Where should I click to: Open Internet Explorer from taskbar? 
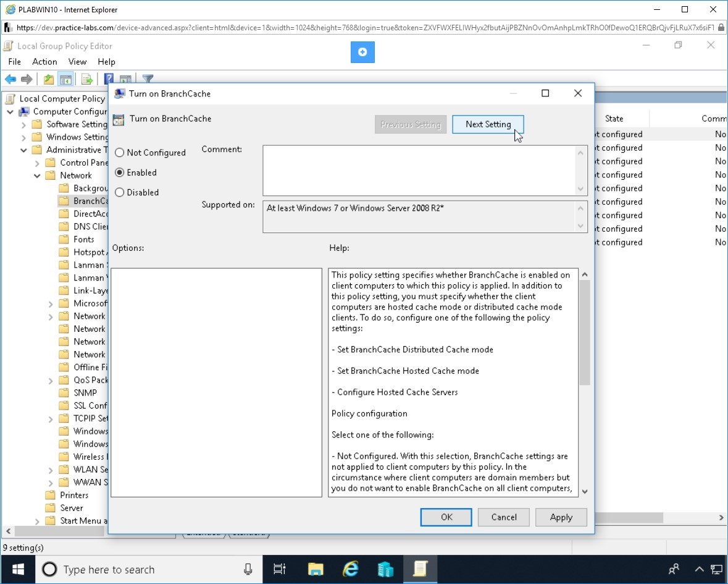coord(351,569)
